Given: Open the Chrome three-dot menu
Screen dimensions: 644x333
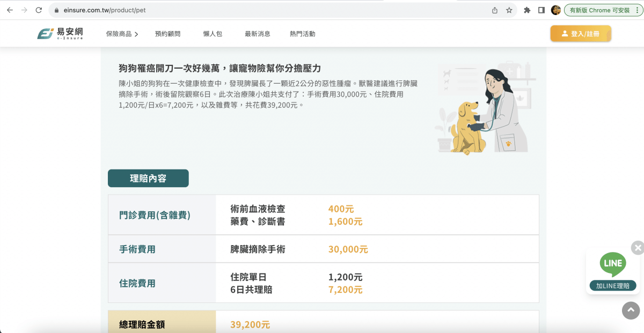Looking at the screenshot, I should pyautogui.click(x=636, y=9).
